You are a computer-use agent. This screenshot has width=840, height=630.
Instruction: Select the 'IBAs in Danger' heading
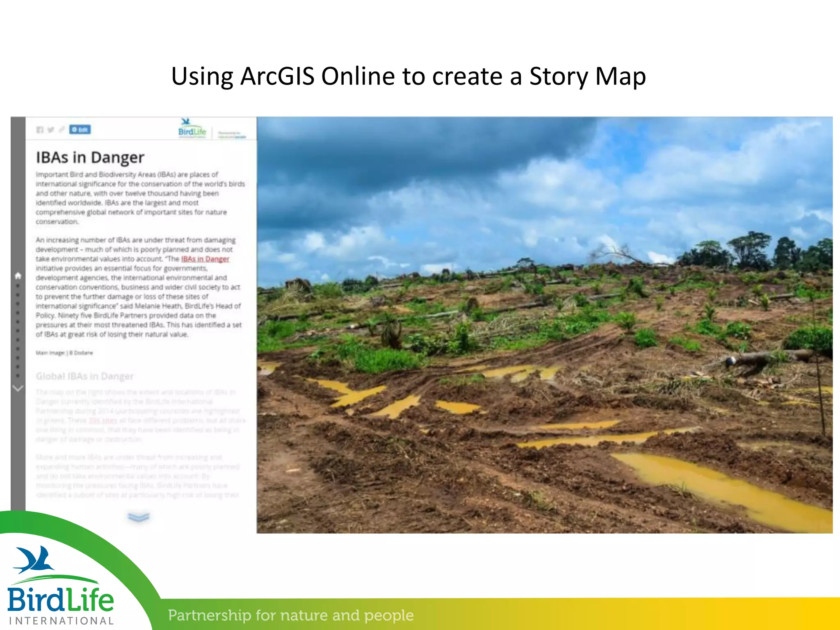pos(90,157)
